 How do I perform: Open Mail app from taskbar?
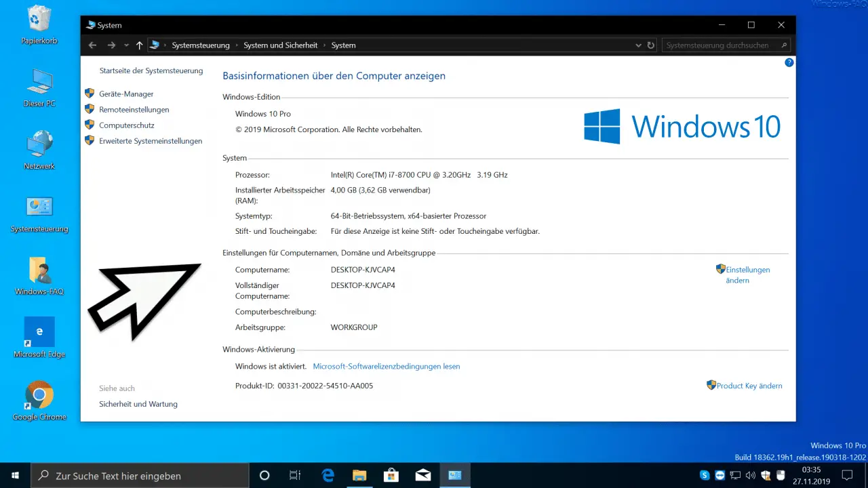422,475
